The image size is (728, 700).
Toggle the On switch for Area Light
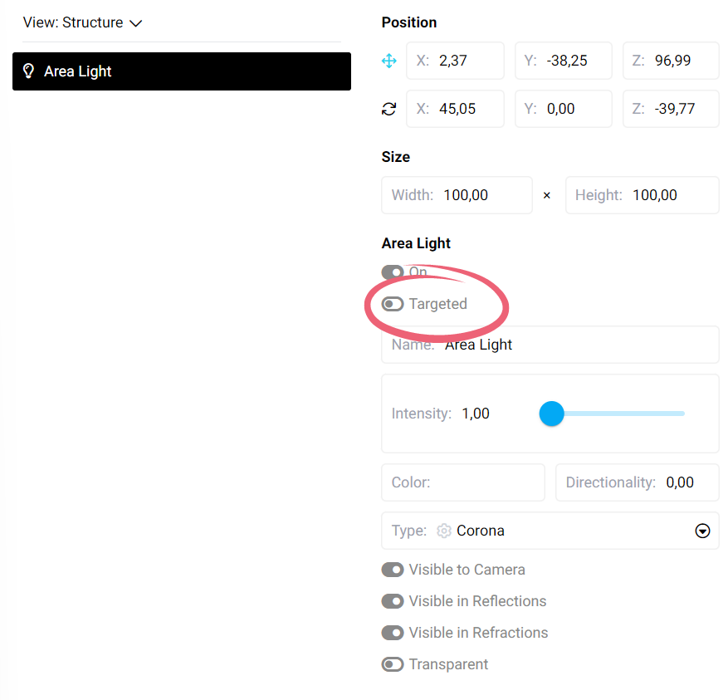(393, 272)
